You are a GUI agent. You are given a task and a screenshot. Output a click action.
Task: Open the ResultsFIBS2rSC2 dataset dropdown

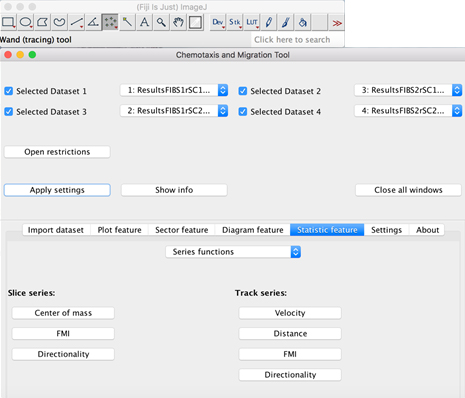[x=408, y=111]
